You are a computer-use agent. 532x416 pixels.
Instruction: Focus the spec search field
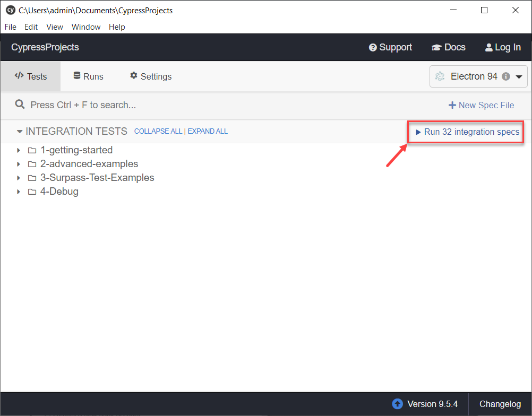pos(83,105)
